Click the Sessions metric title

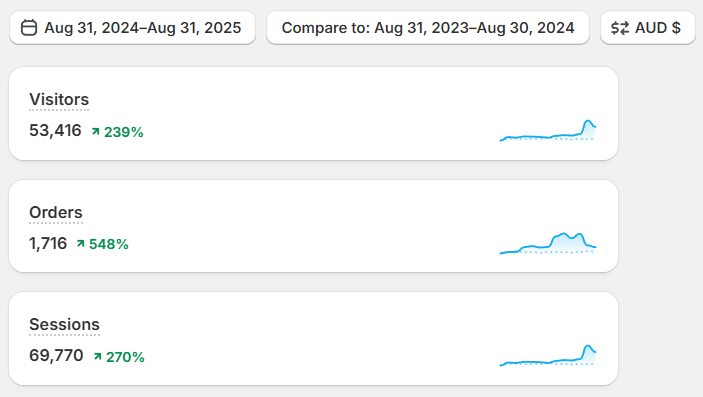click(x=65, y=324)
